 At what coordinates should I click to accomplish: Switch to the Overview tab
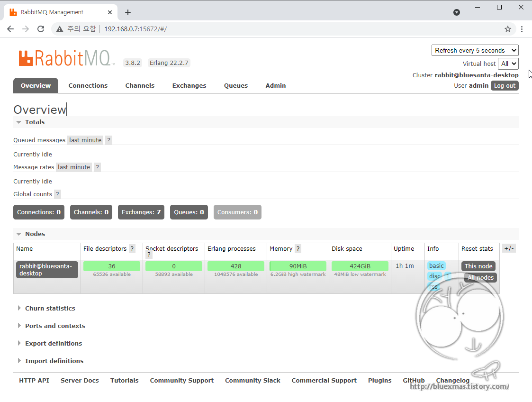pyautogui.click(x=36, y=85)
